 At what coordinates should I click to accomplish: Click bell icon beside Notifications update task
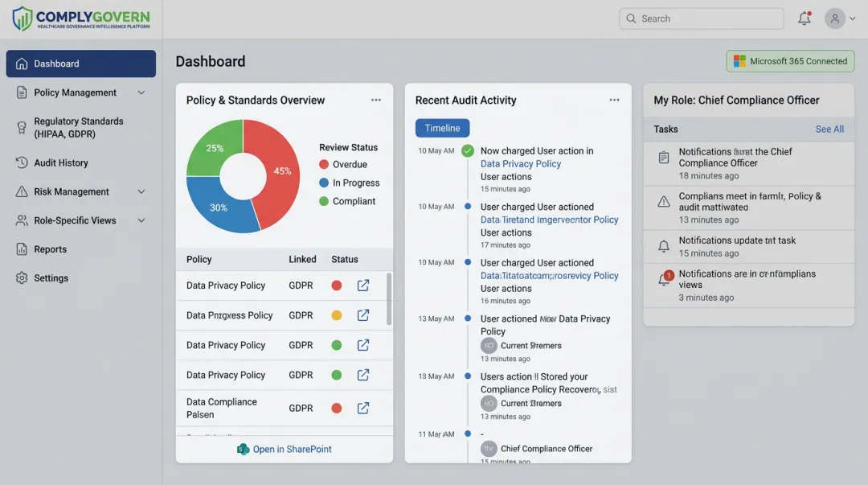(x=664, y=246)
